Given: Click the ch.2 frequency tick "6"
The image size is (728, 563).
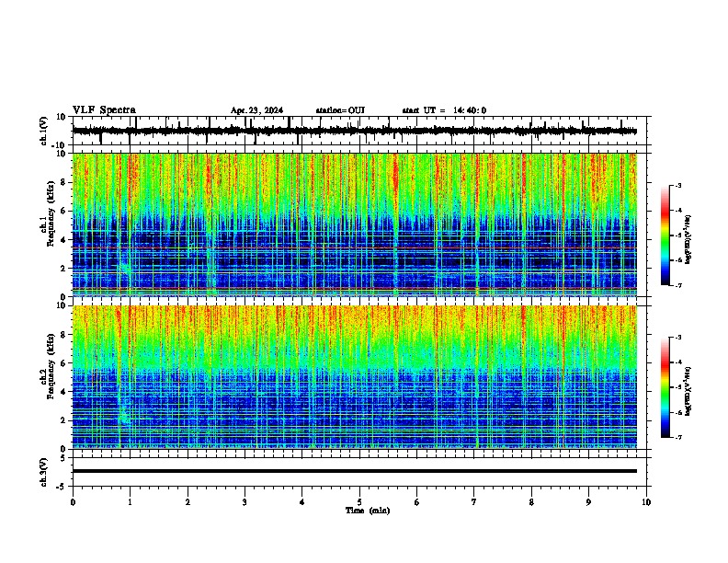Looking at the screenshot, I should tap(63, 363).
